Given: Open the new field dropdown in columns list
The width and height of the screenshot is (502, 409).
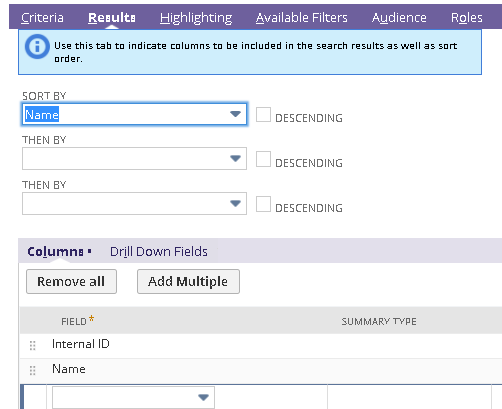Looking at the screenshot, I should (133, 397).
